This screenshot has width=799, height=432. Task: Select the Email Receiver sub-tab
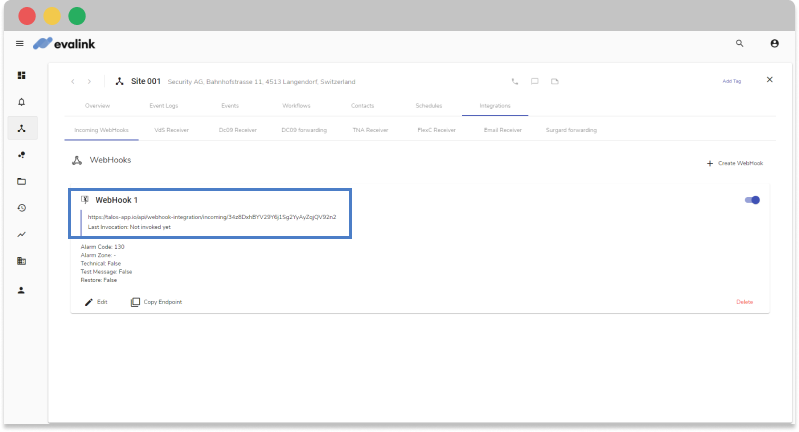click(502, 129)
